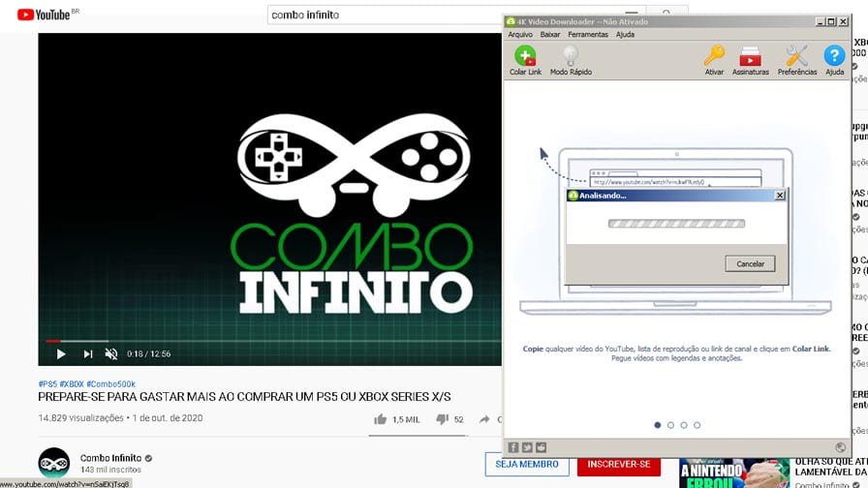Click the share arrow icon
The image size is (868, 488).
pos(484,419)
